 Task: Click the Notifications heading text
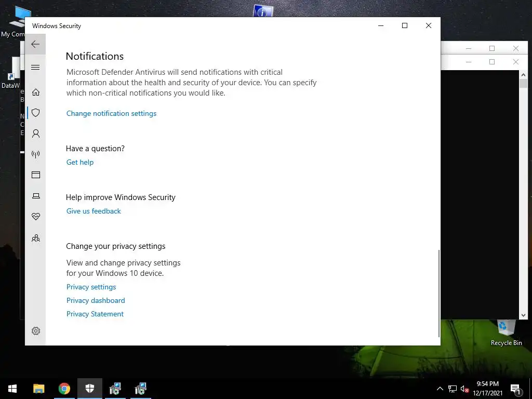[x=95, y=56]
